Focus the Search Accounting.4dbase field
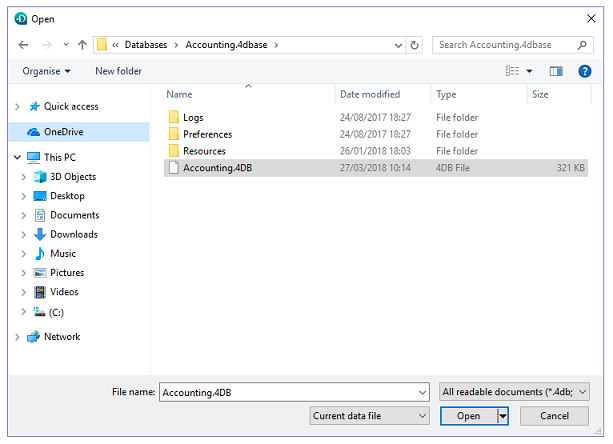This screenshot has height=444, width=613. 513,45
